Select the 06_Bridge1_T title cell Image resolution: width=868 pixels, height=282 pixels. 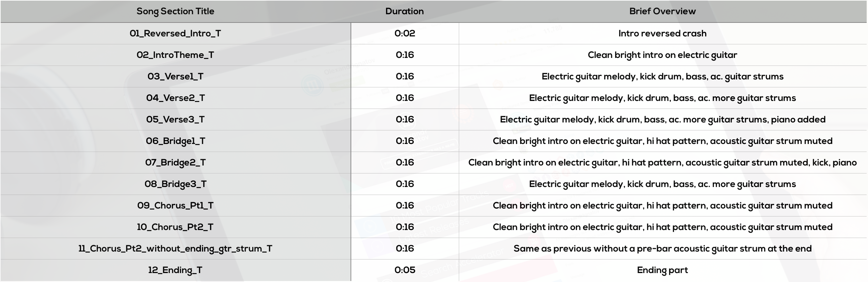click(175, 141)
